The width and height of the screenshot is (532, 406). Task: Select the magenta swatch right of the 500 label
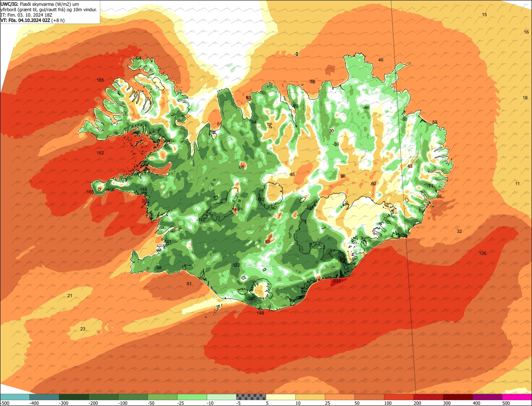[x=517, y=397]
